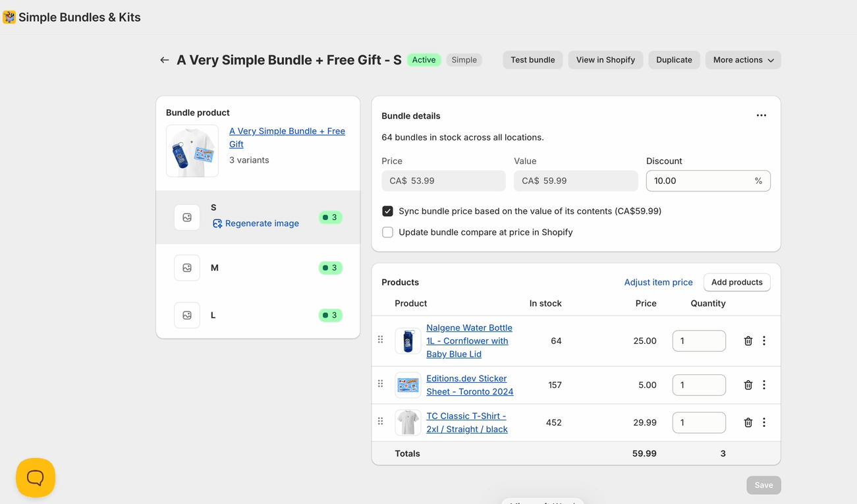Image resolution: width=857 pixels, height=504 pixels.
Task: Click the Simple bundle type badge
Action: click(464, 60)
